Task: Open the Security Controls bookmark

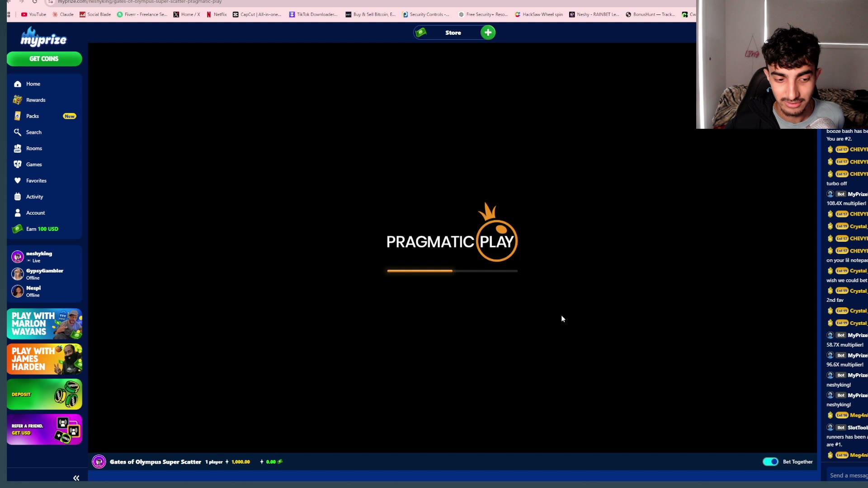Action: (426, 14)
